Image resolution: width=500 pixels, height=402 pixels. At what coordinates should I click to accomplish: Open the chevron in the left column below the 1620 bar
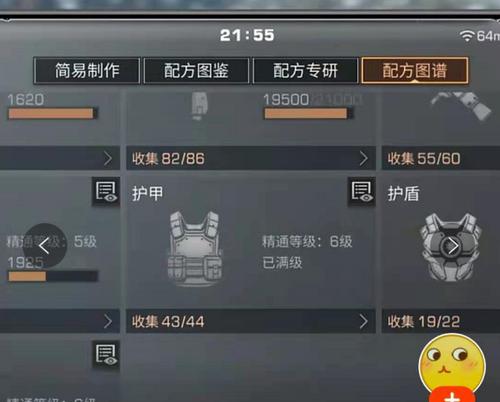tap(108, 159)
